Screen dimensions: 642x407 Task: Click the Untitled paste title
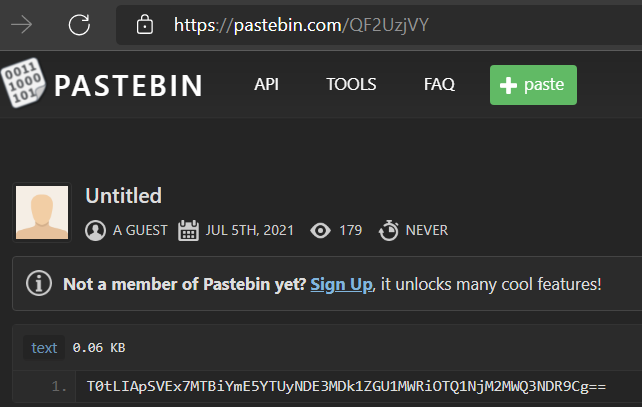(123, 196)
